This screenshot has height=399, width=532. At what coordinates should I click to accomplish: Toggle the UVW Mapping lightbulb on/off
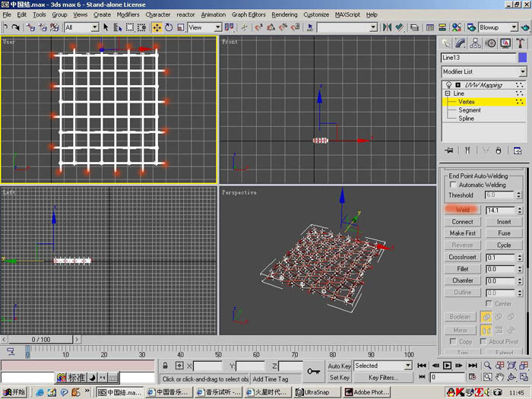click(x=448, y=84)
